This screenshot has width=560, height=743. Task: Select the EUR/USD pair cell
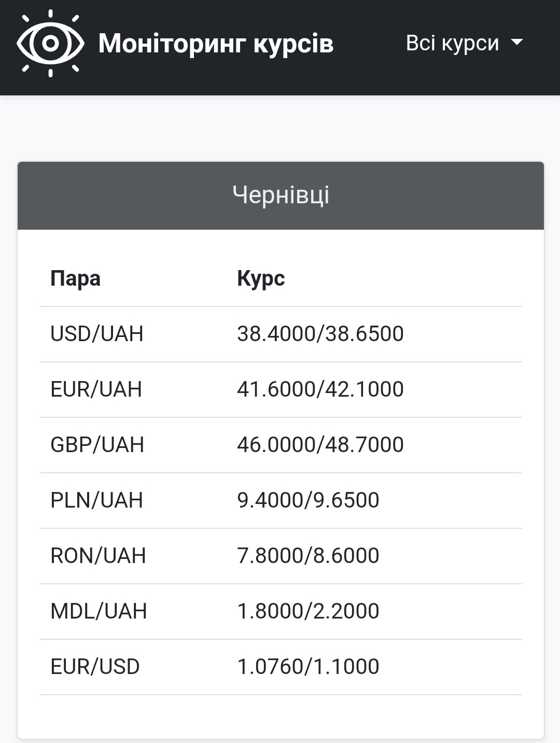[95, 667]
